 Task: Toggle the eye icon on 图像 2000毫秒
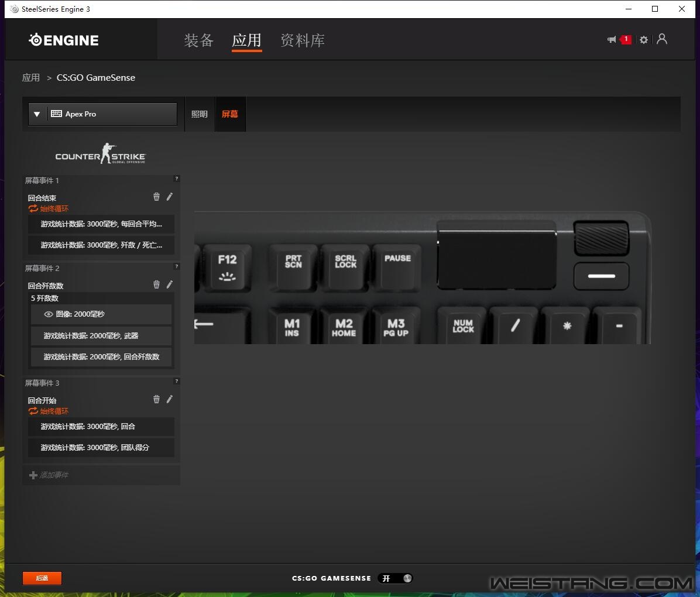(x=49, y=314)
